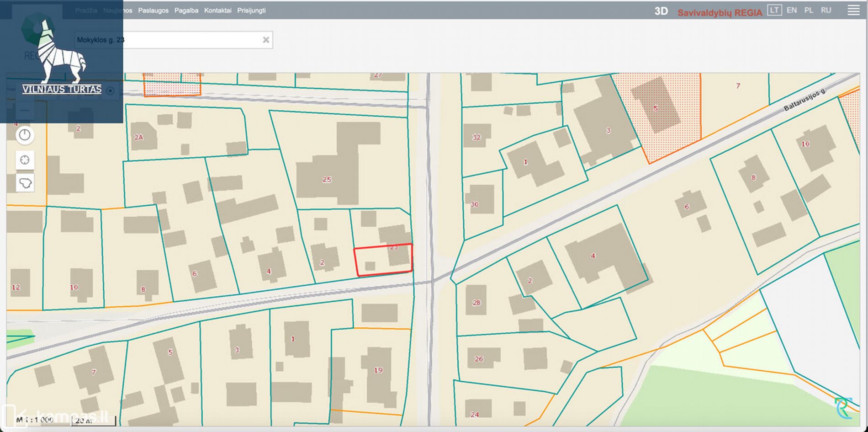Switch language to RU
The height and width of the screenshot is (432, 868).
point(826,11)
